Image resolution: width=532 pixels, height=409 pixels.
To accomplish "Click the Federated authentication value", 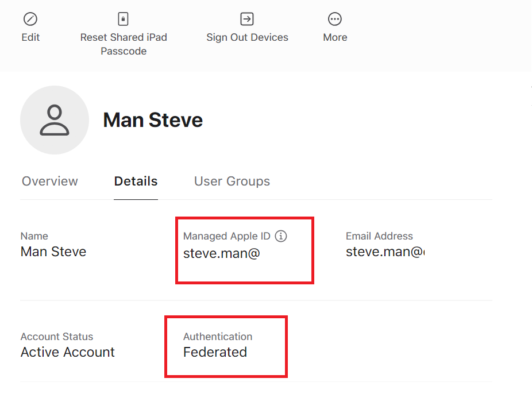I will tap(215, 352).
